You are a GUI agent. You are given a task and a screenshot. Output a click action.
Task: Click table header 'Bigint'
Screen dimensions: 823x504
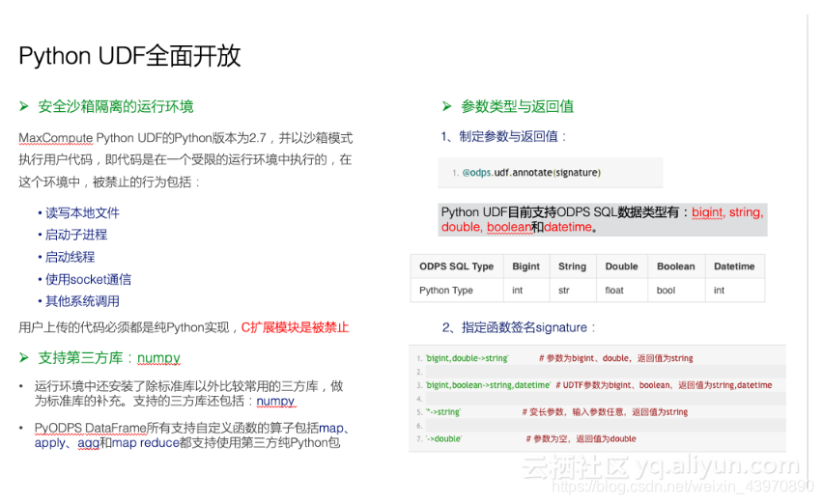[525, 266]
